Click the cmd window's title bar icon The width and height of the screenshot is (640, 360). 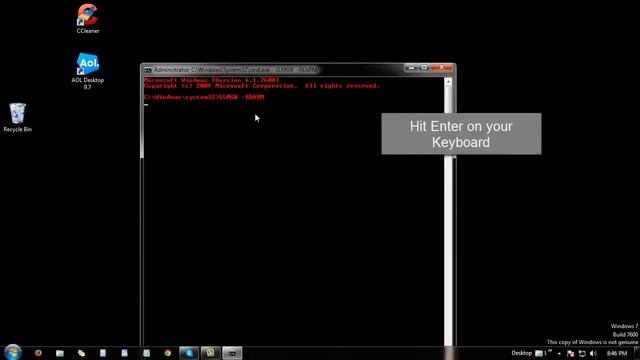tap(147, 70)
